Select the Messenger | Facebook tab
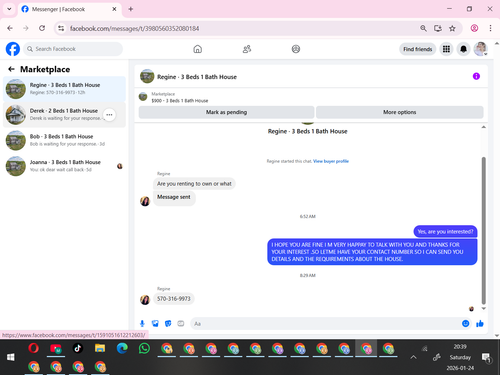The image size is (500, 375). 69,9
